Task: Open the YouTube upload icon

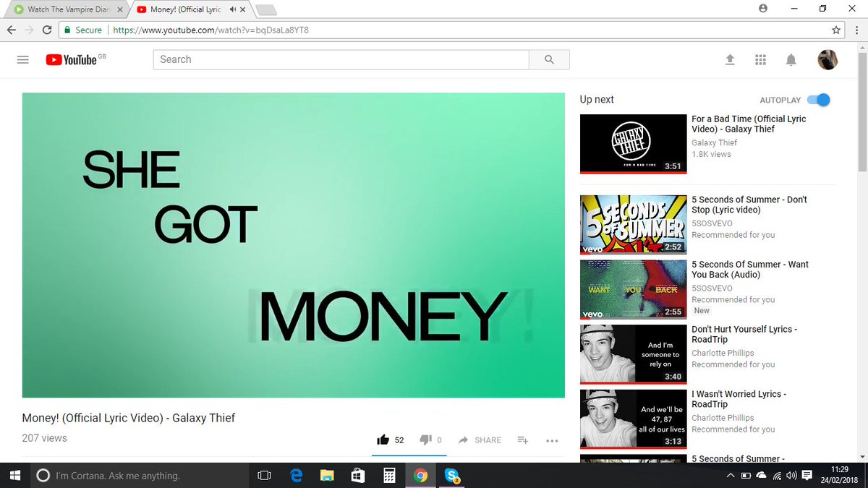Action: [730, 59]
